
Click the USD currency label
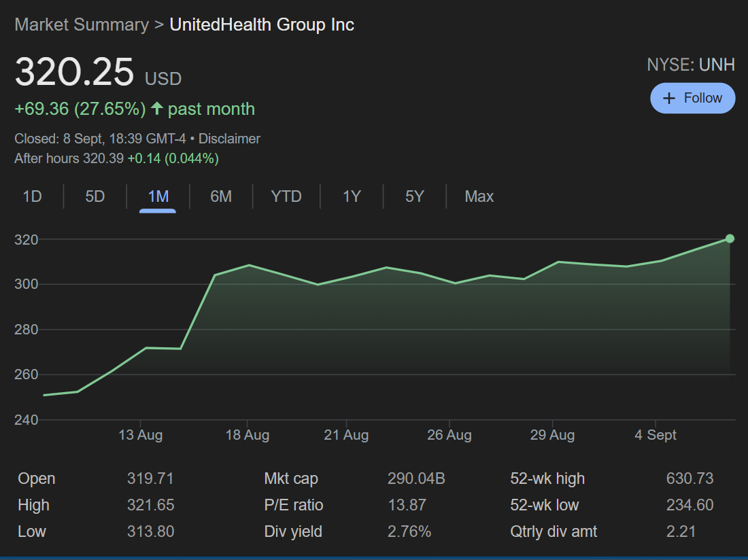tap(163, 79)
